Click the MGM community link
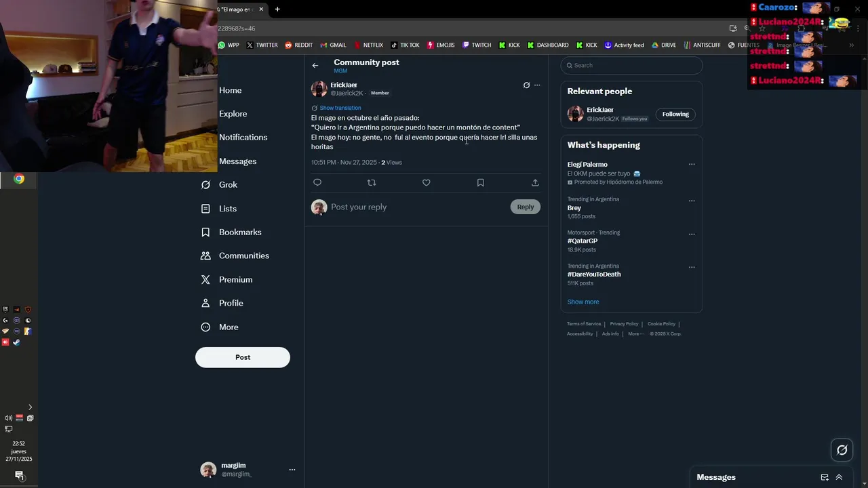 [x=340, y=71]
